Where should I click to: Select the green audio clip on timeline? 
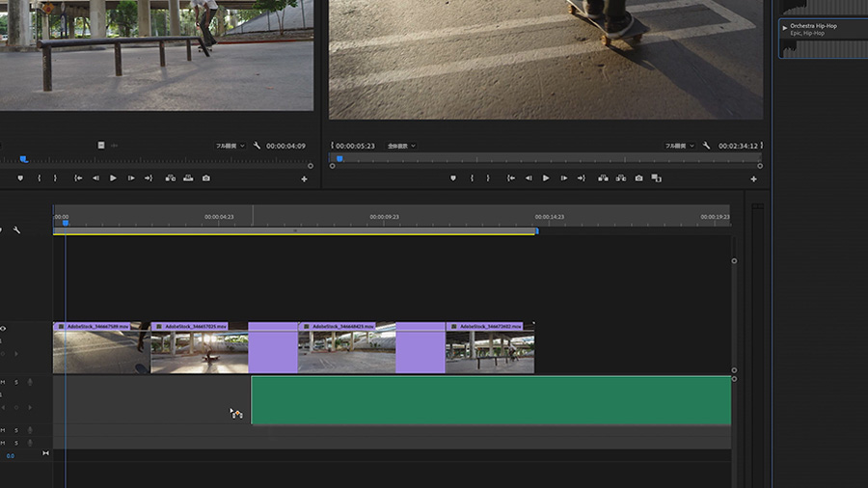click(x=490, y=400)
